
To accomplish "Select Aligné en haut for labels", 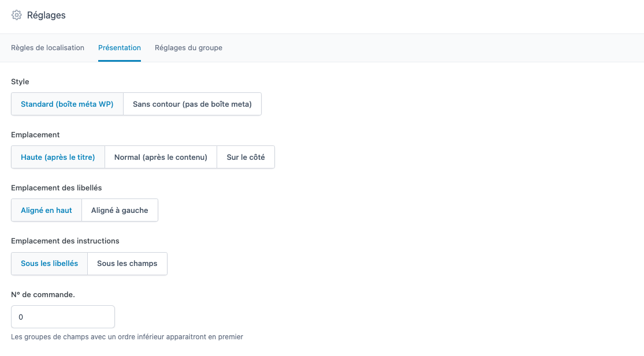I will [46, 211].
